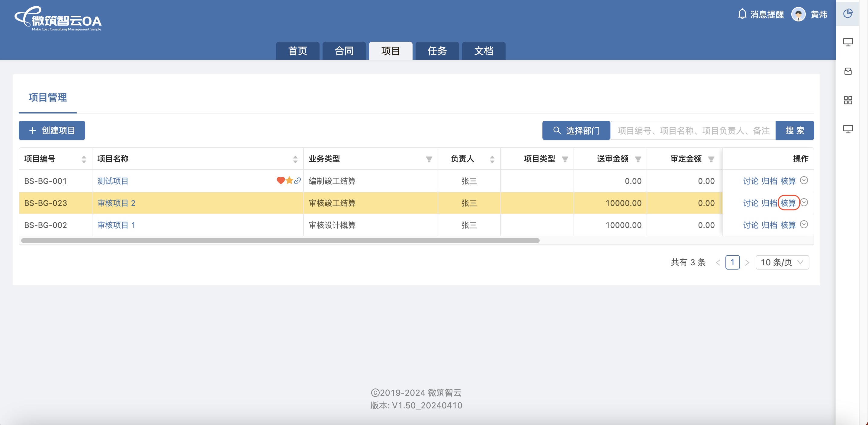The height and width of the screenshot is (425, 868).
Task: Toggle sort on 项目名称 column
Action: pos(295,159)
